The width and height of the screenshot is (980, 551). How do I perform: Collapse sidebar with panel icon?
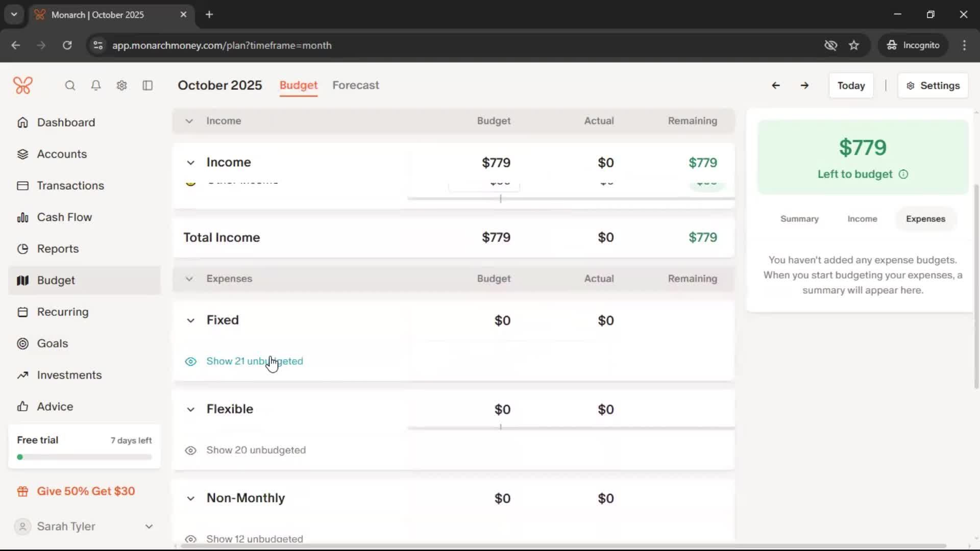tap(148, 85)
